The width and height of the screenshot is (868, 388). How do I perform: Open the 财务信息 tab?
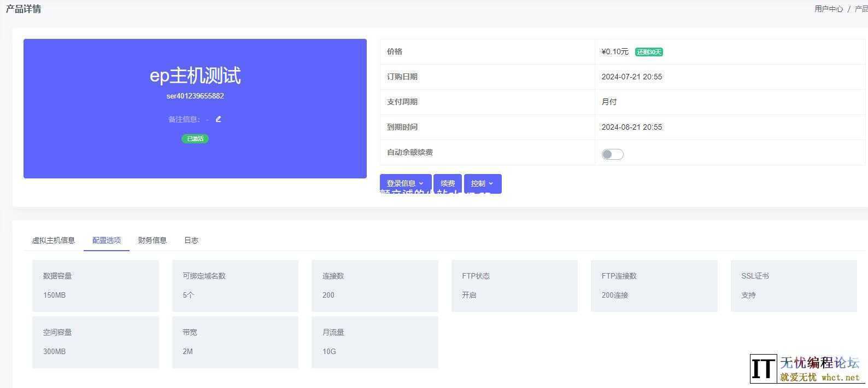(152, 240)
